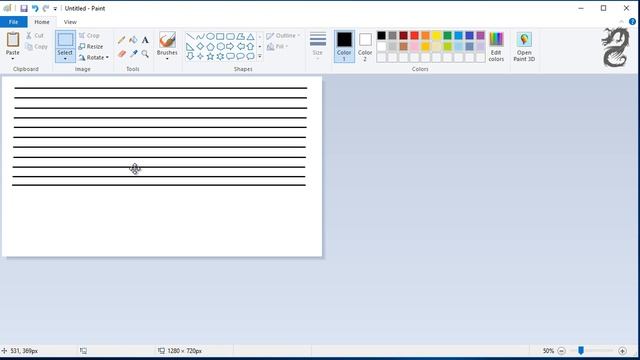
Task: Click the Cut button
Action: [x=35, y=36]
